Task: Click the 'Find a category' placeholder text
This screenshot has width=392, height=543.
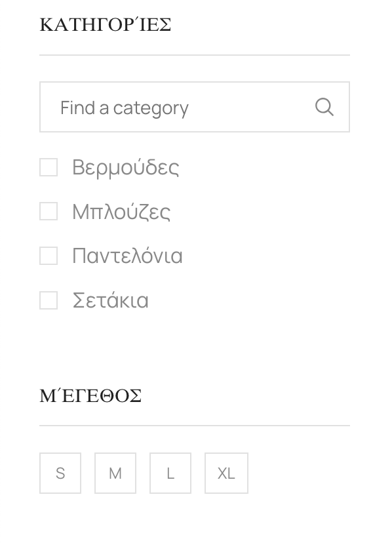Action: (125, 108)
